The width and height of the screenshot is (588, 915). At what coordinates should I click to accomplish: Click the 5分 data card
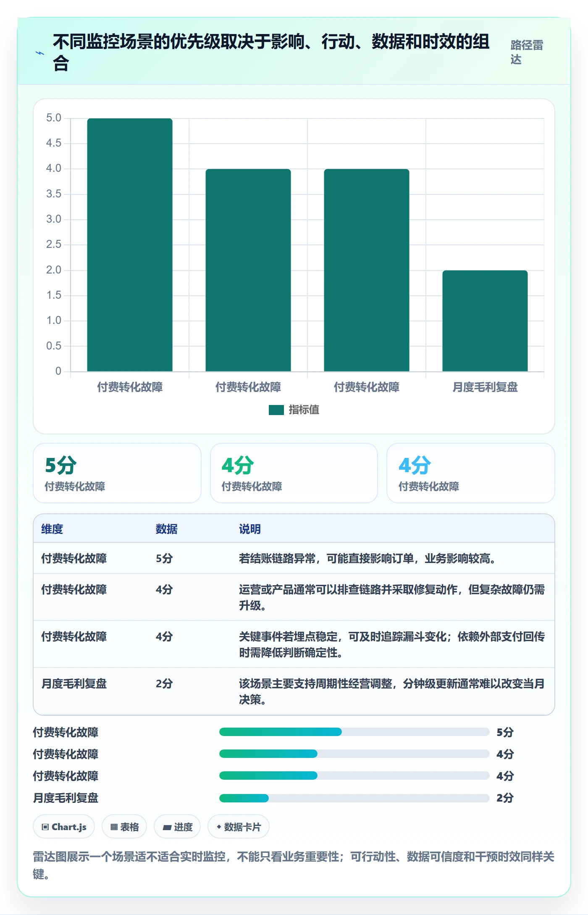117,473
